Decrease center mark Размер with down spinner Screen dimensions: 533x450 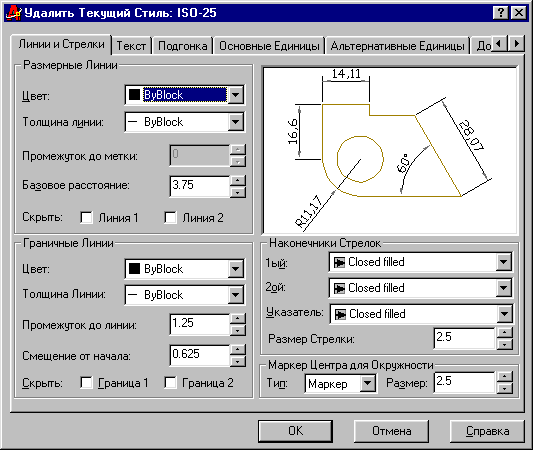[505, 388]
